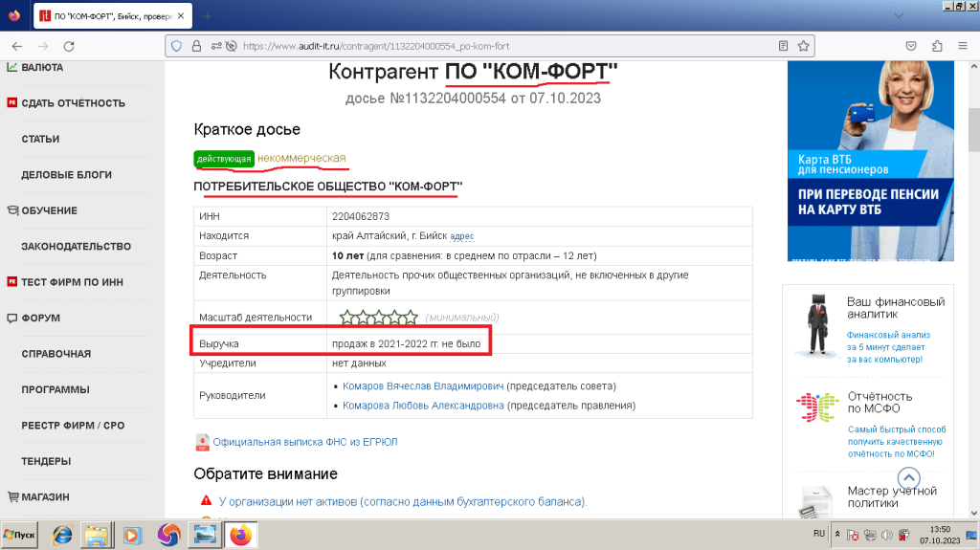Click the МСФО colorful logo icon
This screenshot has width=980, height=550.
click(816, 407)
